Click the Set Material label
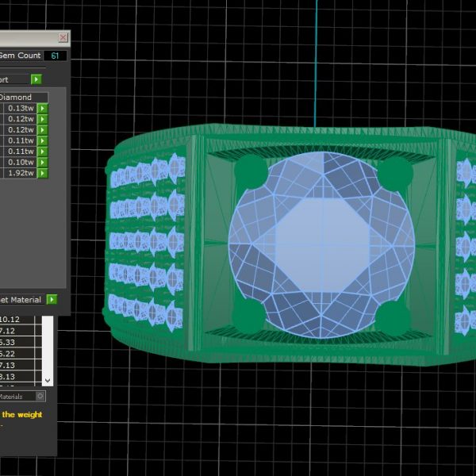The height and width of the screenshot is (476, 476). (21, 300)
